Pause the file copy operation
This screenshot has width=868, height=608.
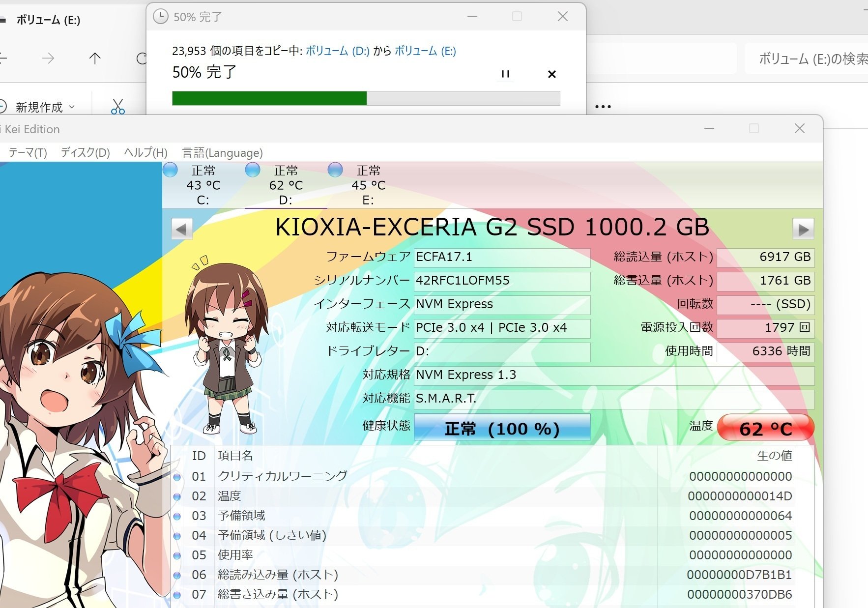(505, 74)
